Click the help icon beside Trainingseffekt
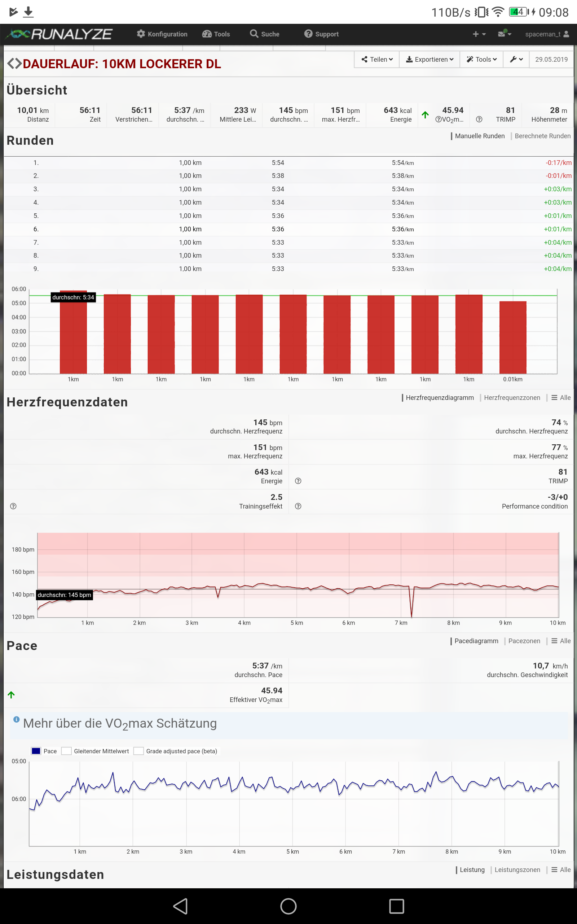Viewport: 577px width, 924px height. [13, 506]
